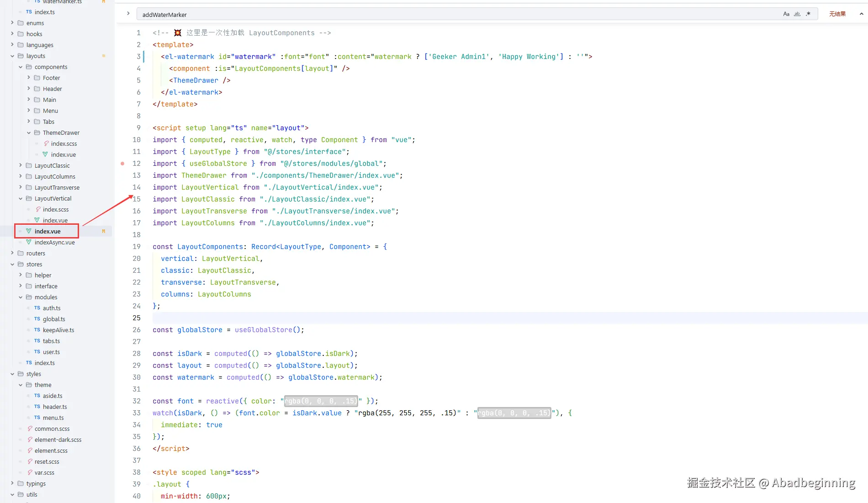
Task: Collapse the layouts folder chevron
Action: click(x=12, y=56)
